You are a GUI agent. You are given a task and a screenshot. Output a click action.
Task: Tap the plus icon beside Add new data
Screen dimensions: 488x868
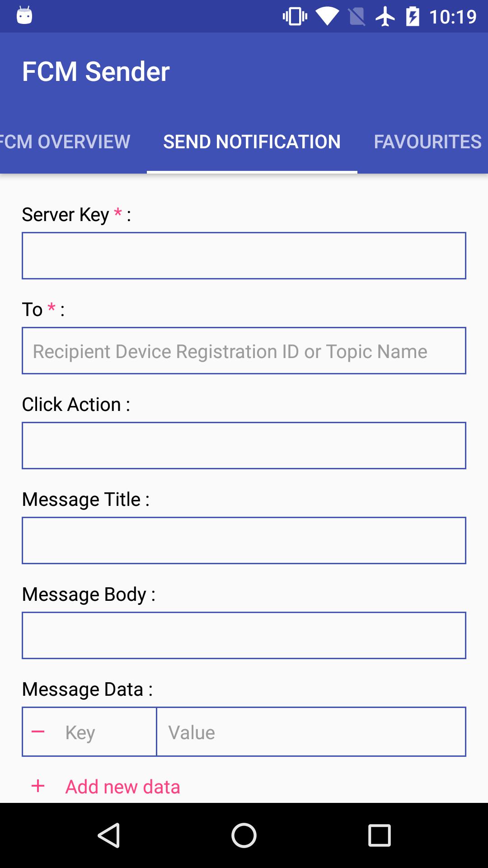click(38, 786)
